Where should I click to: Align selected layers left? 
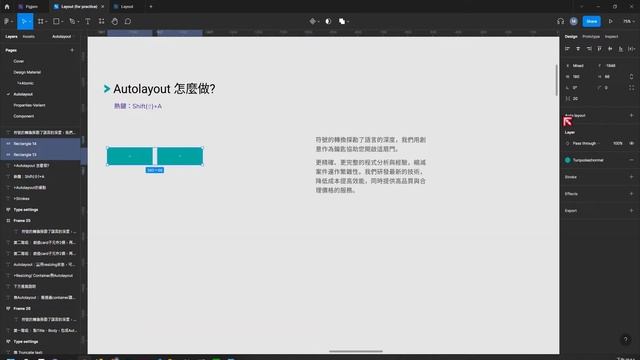click(x=567, y=49)
